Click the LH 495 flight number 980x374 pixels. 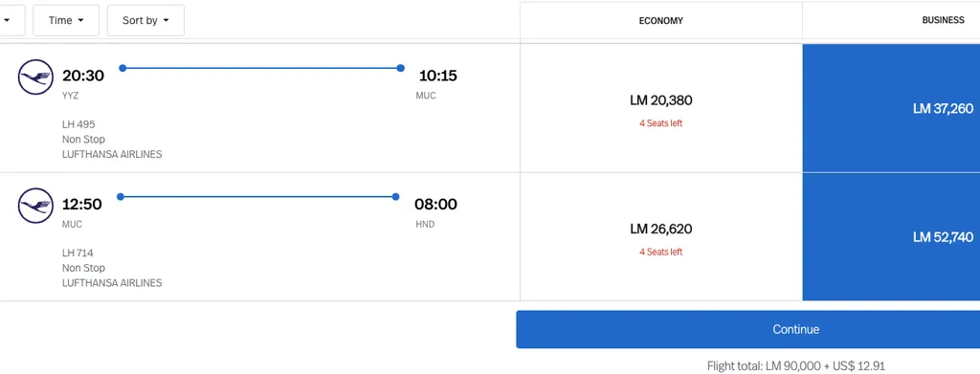tap(78, 124)
